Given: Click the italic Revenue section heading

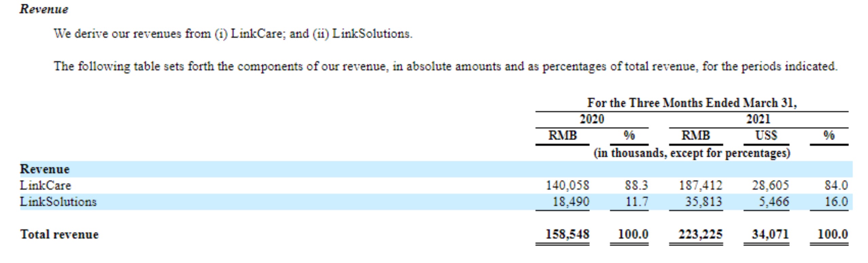Looking at the screenshot, I should coord(44,9).
